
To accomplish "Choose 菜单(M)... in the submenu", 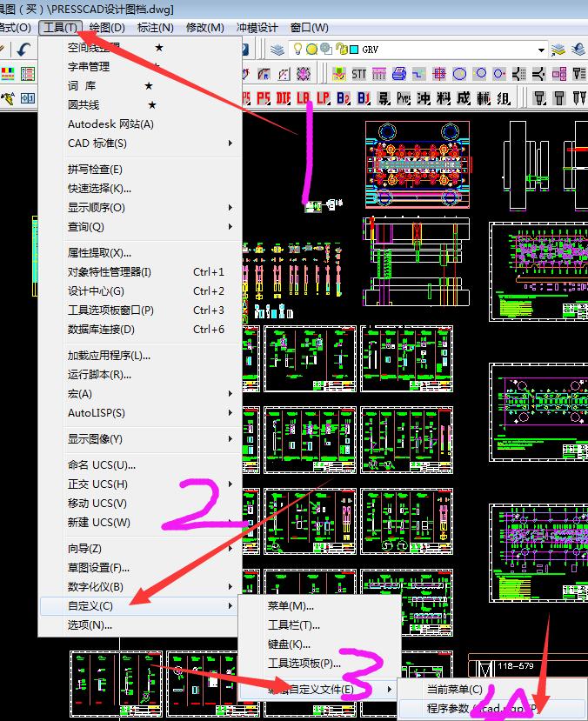I will coord(319,606).
